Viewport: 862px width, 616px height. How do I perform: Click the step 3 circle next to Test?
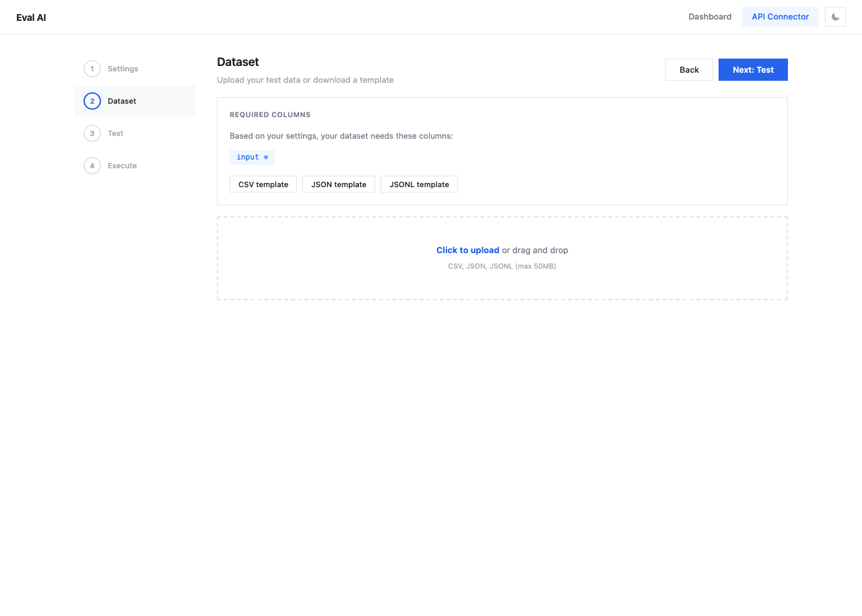[92, 133]
